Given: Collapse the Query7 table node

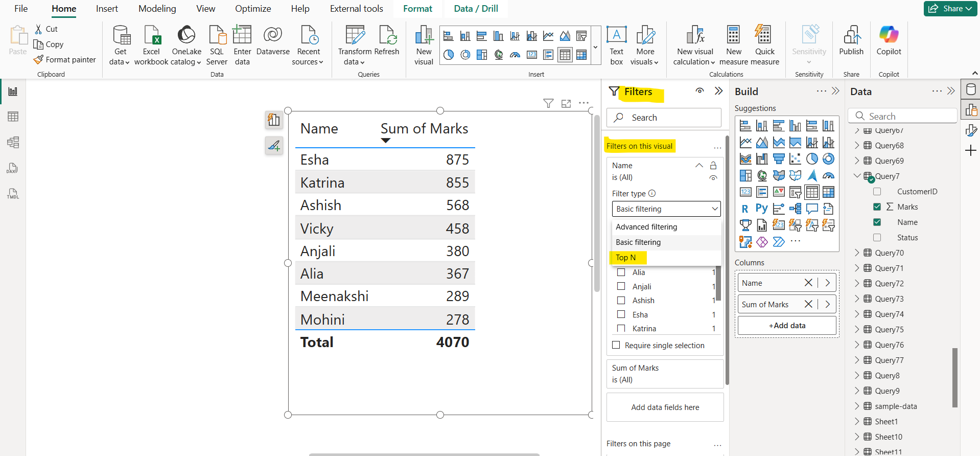Looking at the screenshot, I should [857, 176].
